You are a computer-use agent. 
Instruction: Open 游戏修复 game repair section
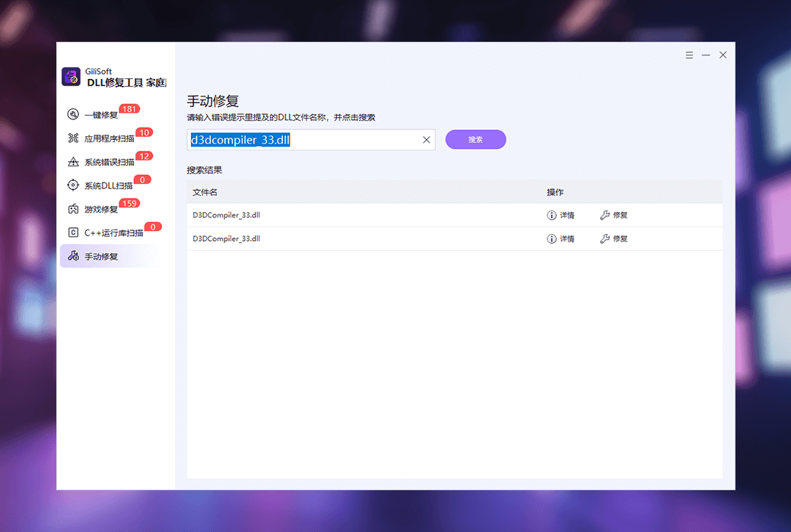(101, 209)
